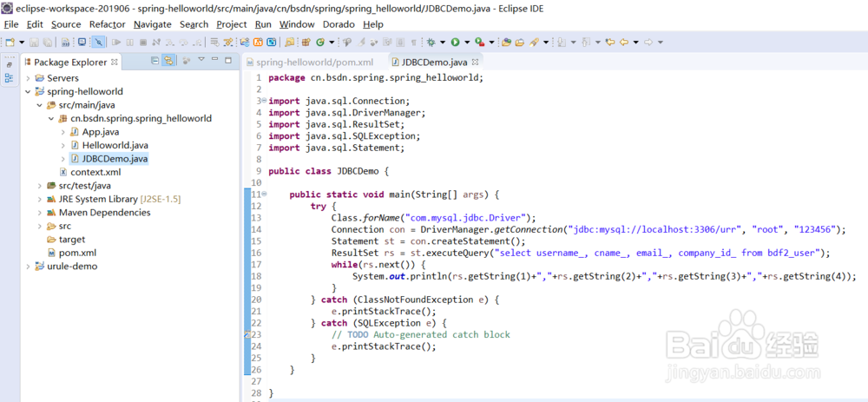Expand the urule-demo project
The height and width of the screenshot is (402, 868).
click(x=27, y=267)
